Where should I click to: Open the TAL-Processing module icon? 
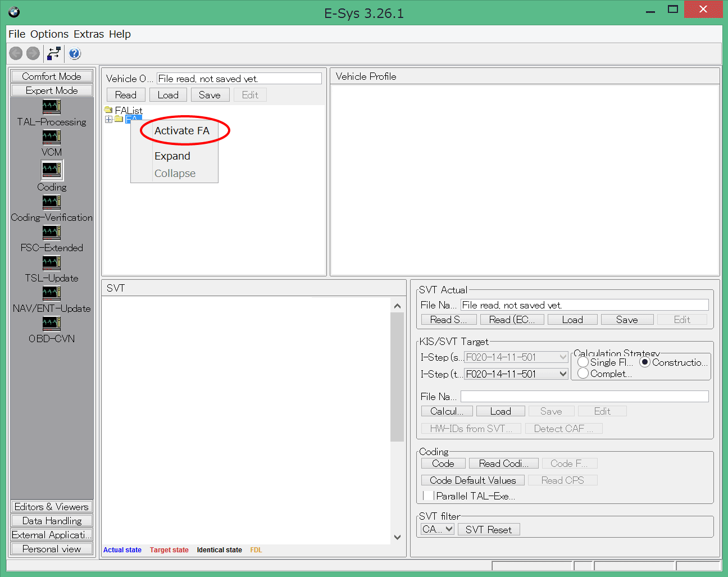[x=52, y=106]
